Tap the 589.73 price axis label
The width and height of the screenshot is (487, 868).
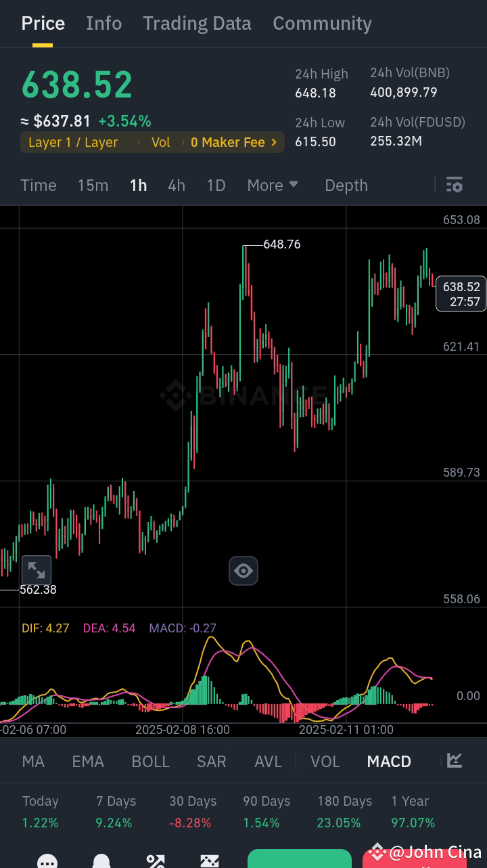461,473
